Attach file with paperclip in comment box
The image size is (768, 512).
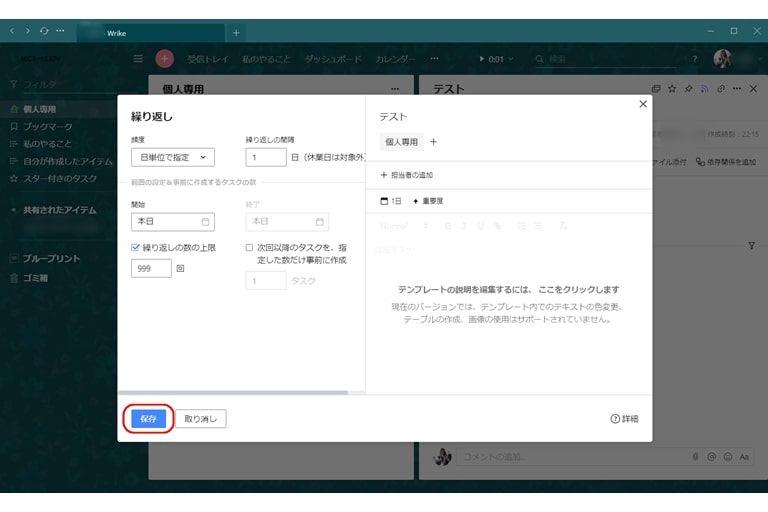(x=696, y=457)
